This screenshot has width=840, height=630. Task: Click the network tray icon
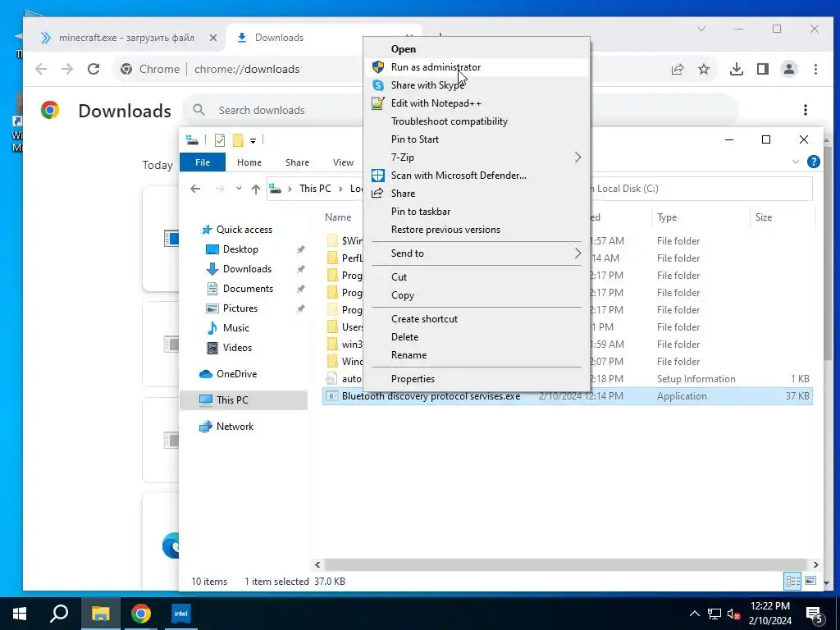tap(714, 614)
